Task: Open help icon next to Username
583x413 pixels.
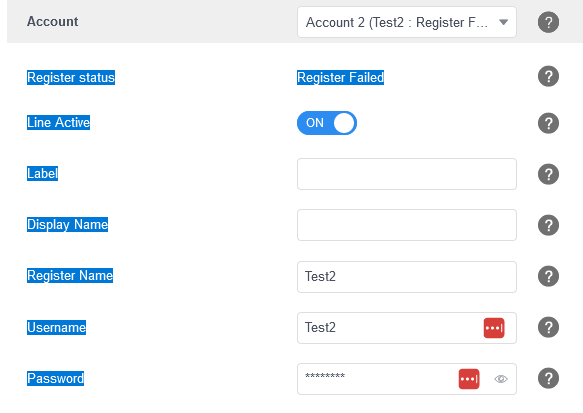Action: click(548, 327)
